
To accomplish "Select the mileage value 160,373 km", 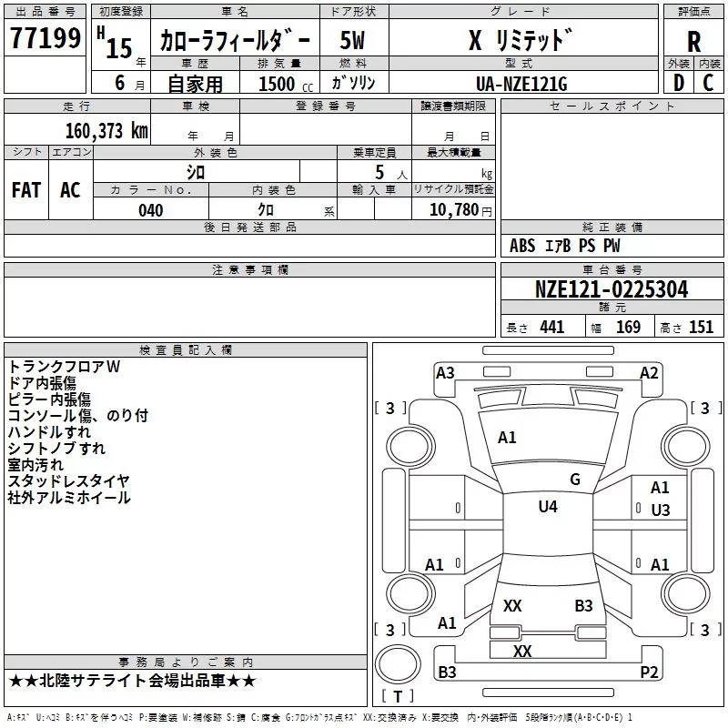I will coord(106,130).
